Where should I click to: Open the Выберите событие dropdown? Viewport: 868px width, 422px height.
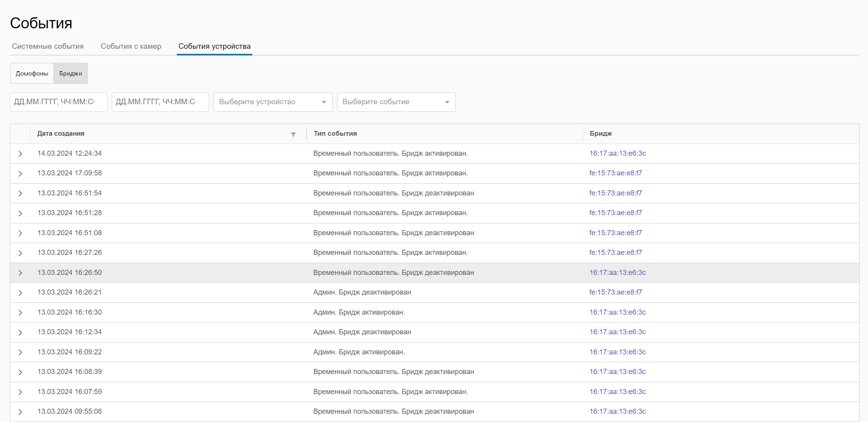pyautogui.click(x=396, y=102)
